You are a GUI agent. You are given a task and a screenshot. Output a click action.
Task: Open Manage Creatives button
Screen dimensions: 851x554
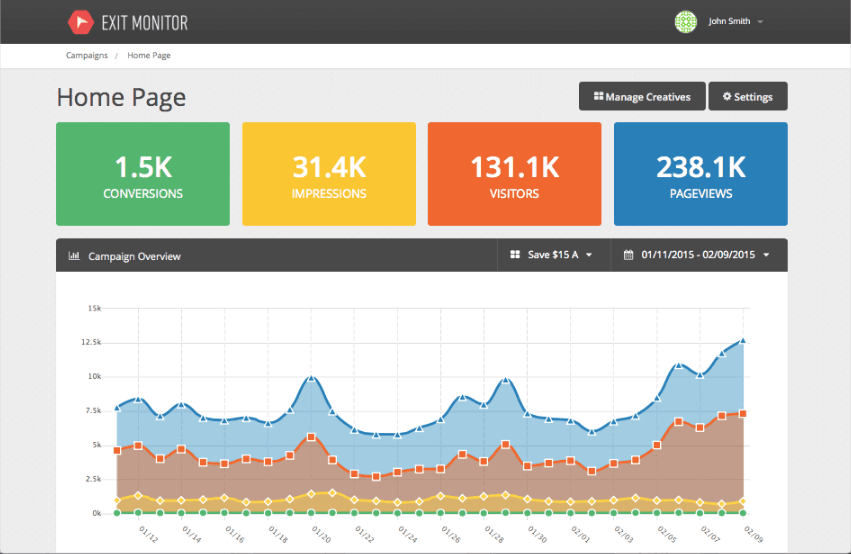pyautogui.click(x=642, y=97)
